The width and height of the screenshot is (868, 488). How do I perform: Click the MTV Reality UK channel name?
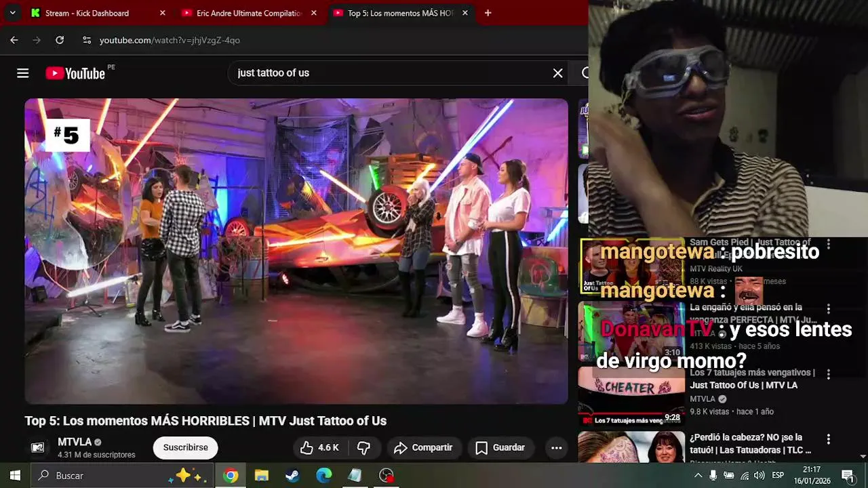click(716, 269)
